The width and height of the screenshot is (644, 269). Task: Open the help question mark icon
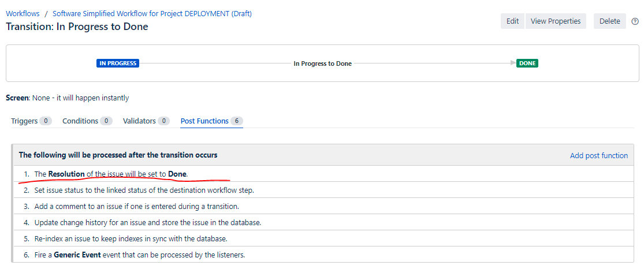point(635,21)
